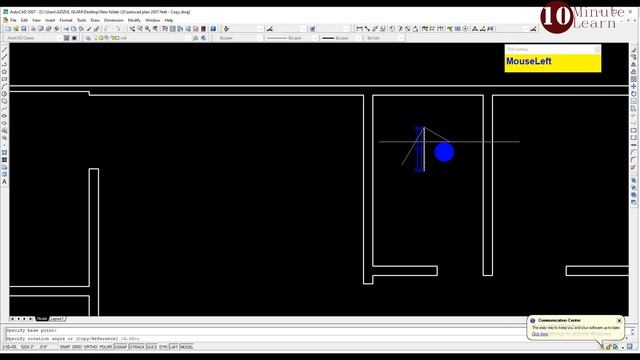Select the Multiline Text tool (A icon)
The height and width of the screenshot is (360, 640).
coord(4,182)
